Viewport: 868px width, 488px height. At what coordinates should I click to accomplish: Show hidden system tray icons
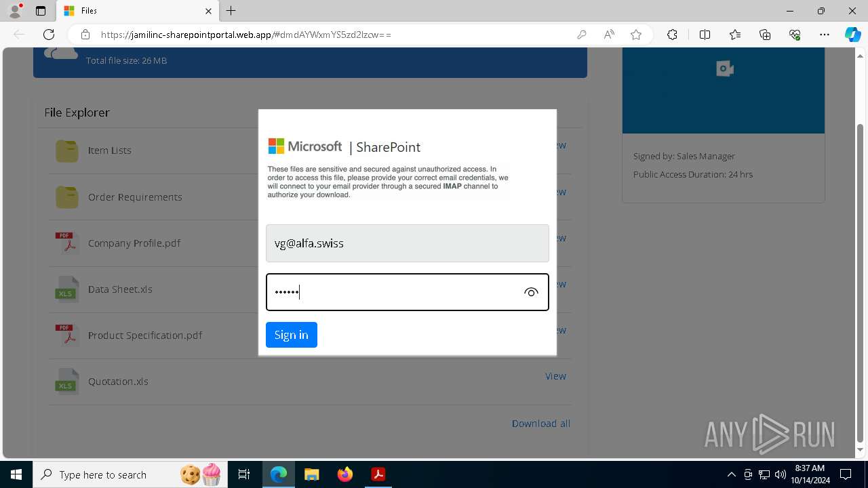click(731, 474)
